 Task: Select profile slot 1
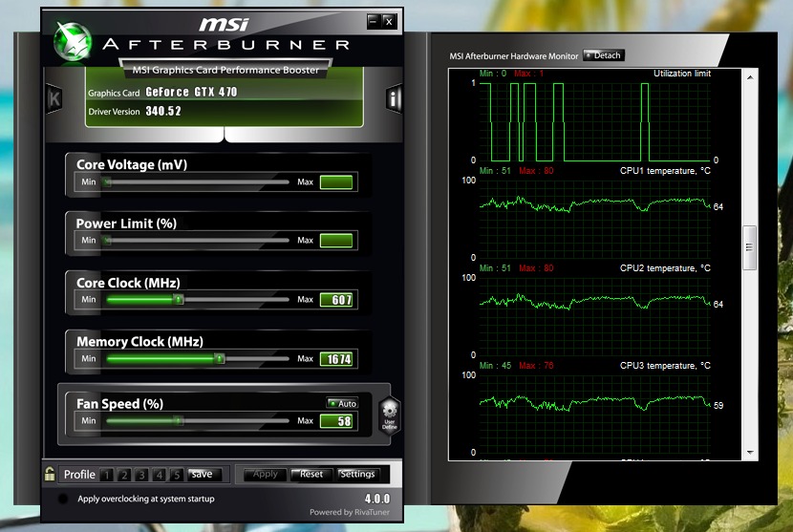107,475
